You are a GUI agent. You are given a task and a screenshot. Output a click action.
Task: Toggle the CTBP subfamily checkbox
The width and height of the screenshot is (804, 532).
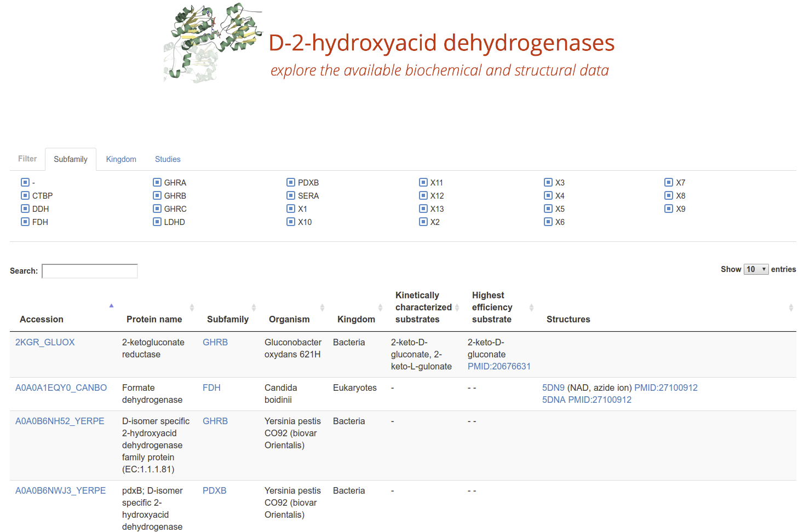(x=25, y=195)
